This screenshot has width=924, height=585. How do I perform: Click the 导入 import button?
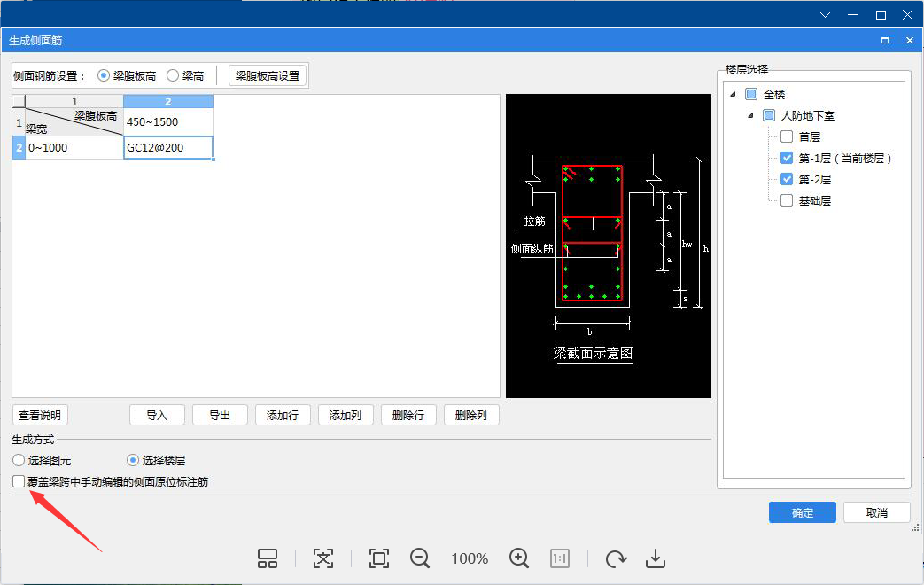coord(157,415)
